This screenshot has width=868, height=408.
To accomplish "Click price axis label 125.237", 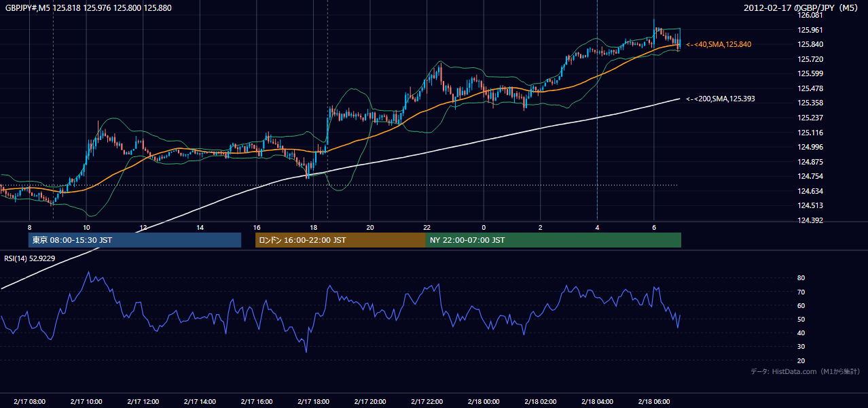I will [811, 118].
